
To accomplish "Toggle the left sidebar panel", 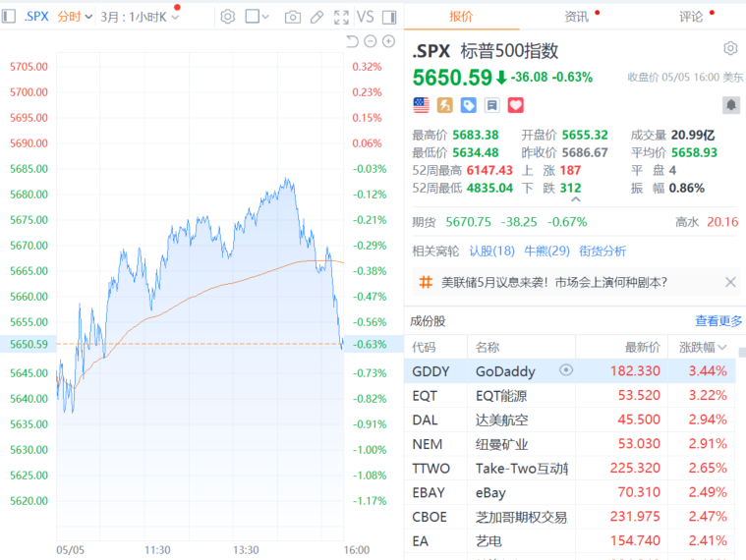I will [x=11, y=17].
